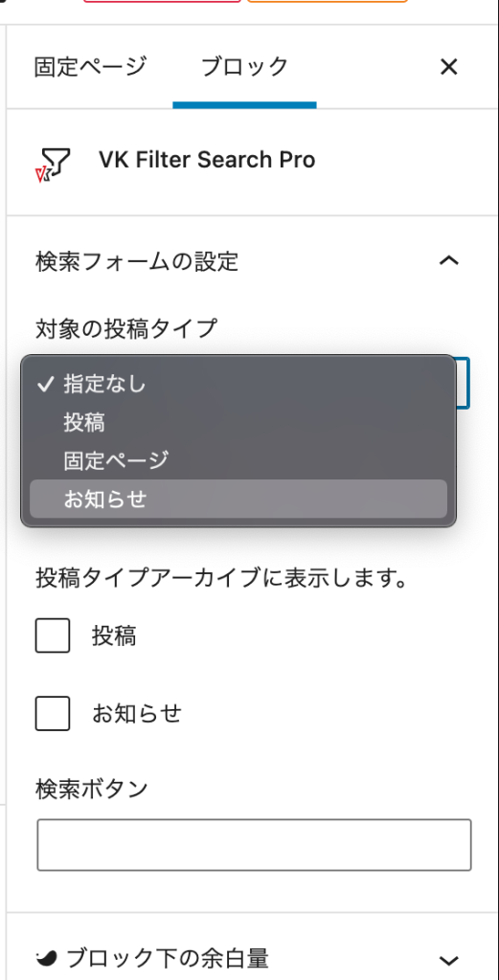
Task: Close the settings sidebar with X
Action: coord(449,67)
